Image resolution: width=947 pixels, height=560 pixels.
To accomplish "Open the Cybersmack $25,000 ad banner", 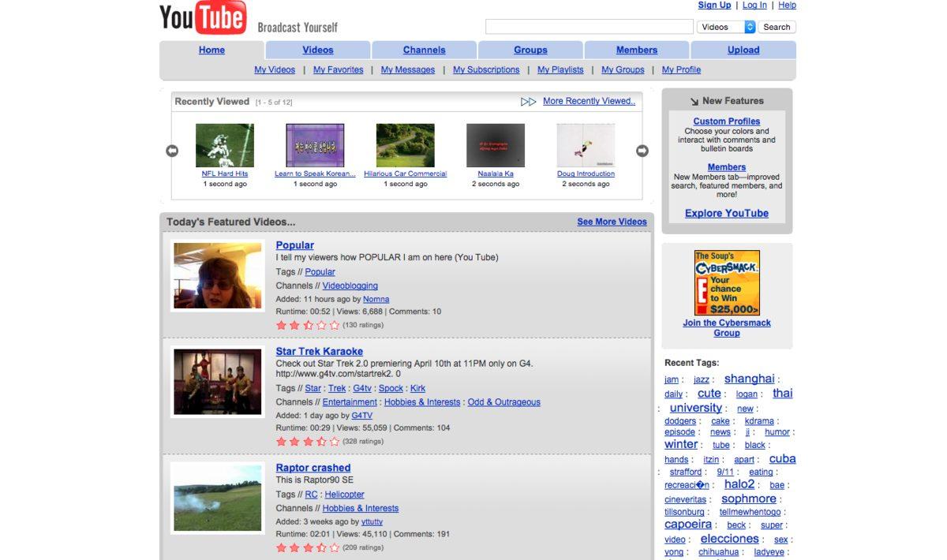I will pyautogui.click(x=727, y=283).
